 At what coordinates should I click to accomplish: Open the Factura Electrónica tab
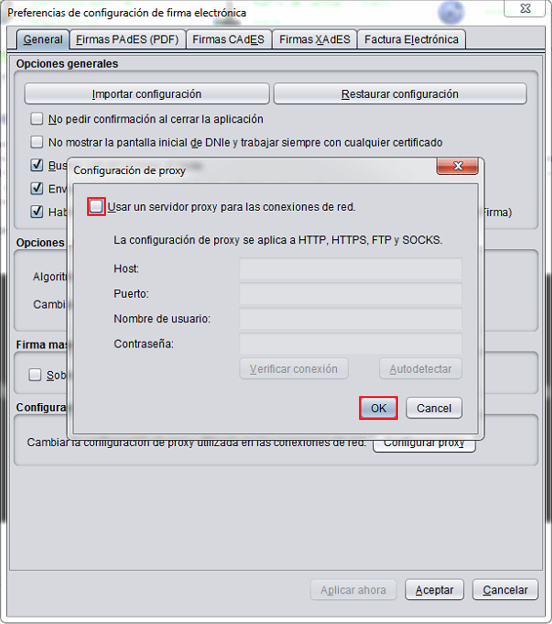tap(411, 39)
